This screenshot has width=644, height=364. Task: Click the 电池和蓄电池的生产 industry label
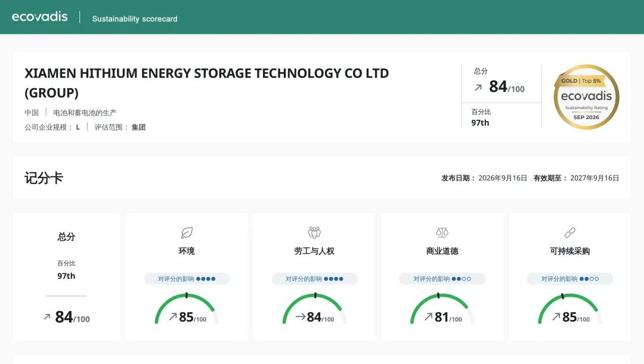(85, 113)
